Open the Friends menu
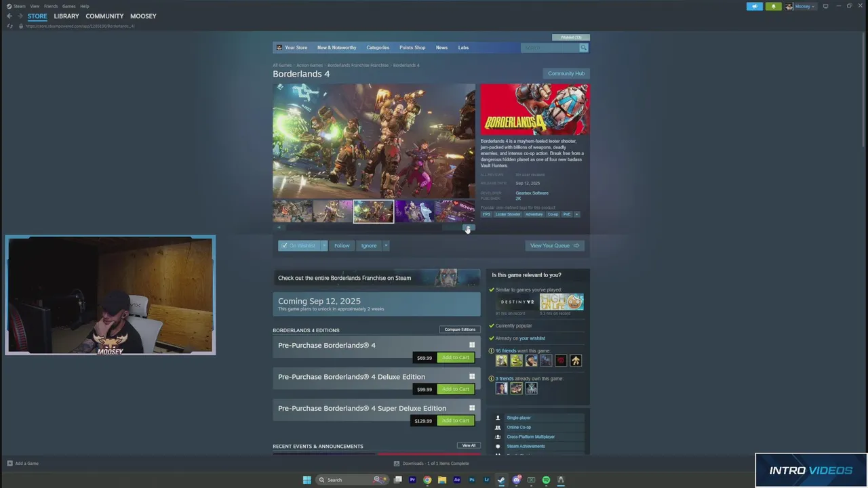The height and width of the screenshot is (488, 868). (x=51, y=6)
